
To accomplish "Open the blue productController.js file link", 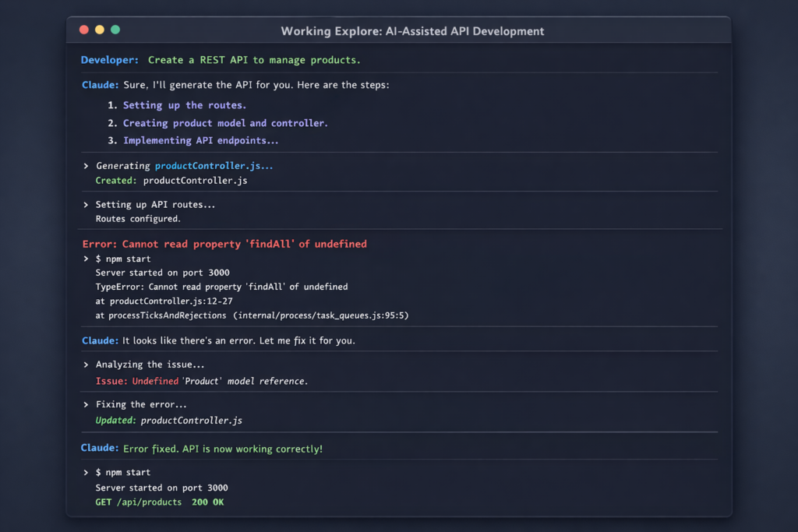I will tap(214, 166).
